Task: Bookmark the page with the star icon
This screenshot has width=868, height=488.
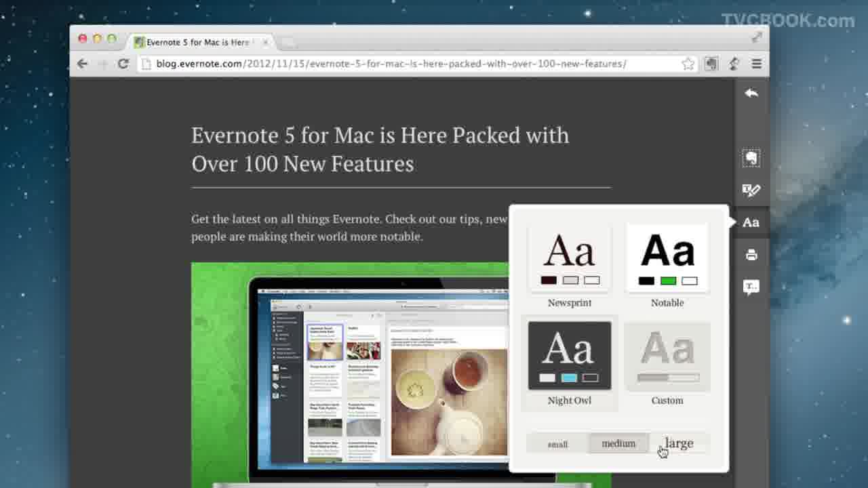Action: tap(688, 64)
